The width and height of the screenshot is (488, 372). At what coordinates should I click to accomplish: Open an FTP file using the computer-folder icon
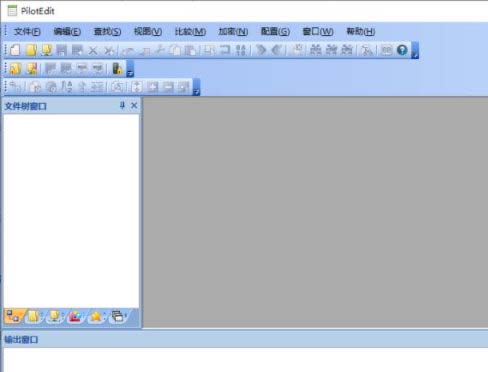pyautogui.click(x=47, y=50)
